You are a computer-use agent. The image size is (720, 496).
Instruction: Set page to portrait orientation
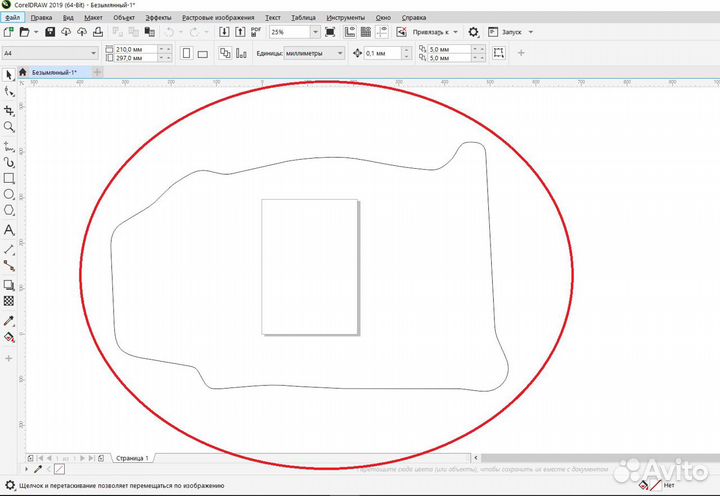tap(186, 53)
